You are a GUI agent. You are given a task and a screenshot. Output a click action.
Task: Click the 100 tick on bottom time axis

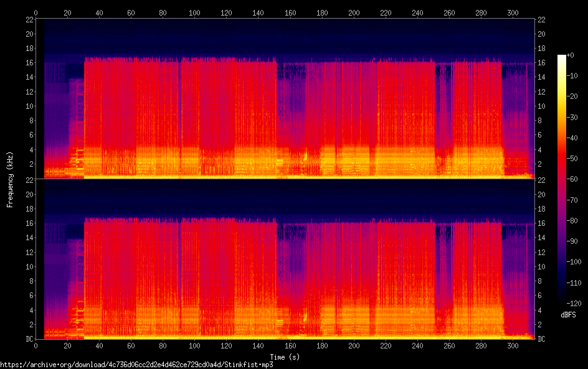point(195,345)
